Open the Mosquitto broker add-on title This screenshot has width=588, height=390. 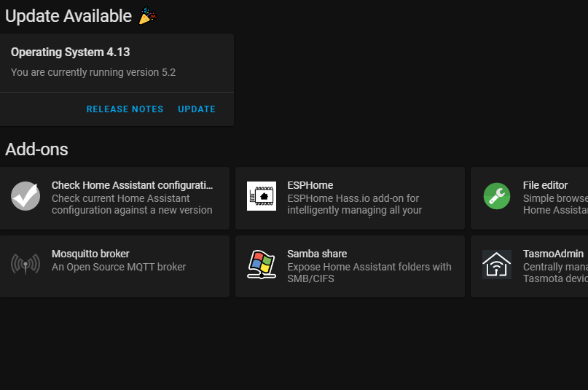click(x=90, y=254)
